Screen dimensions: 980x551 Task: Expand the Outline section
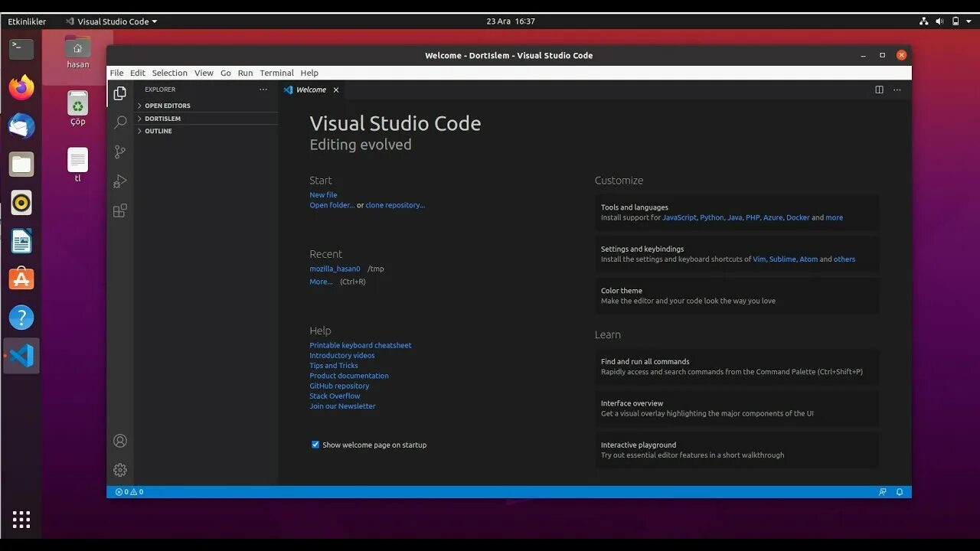[207, 131]
